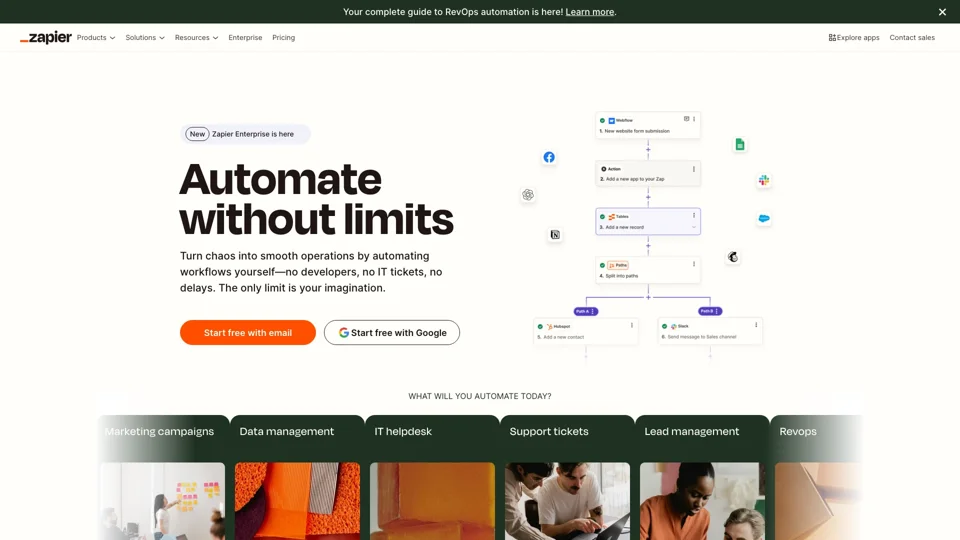Click the Slack icon floating on the right
Viewport: 960px width, 540px height.
763,180
